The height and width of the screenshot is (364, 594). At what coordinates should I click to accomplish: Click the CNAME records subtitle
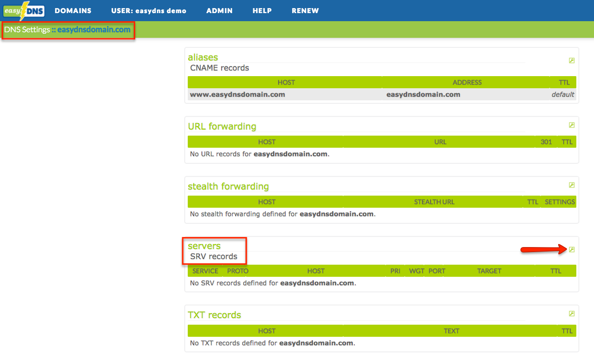(220, 68)
